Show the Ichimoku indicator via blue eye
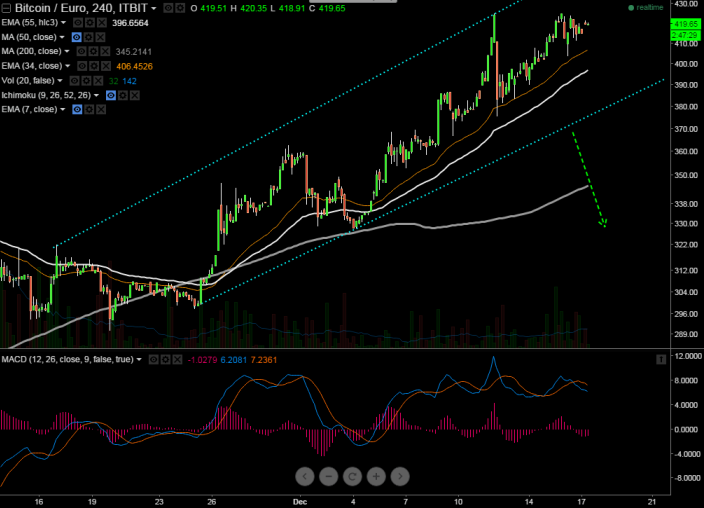 pos(111,95)
